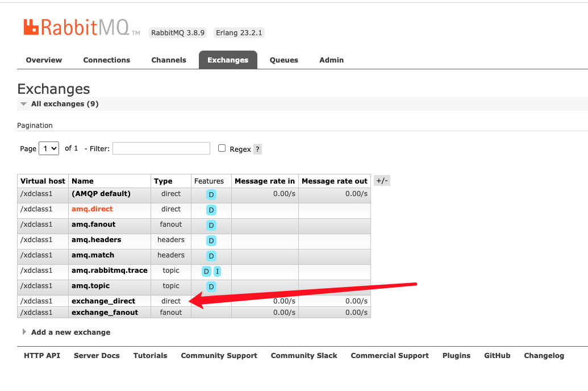Open the Community Support footer link

coord(219,356)
